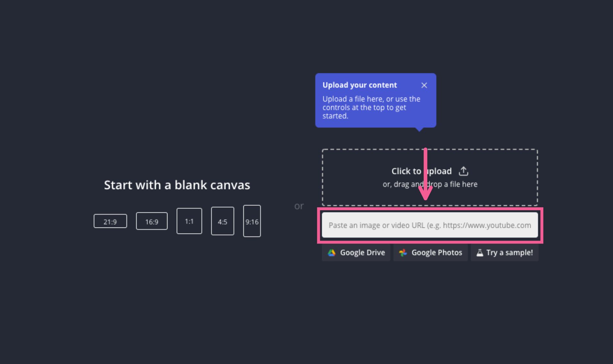Close the Upload your content tooltip

[x=424, y=85]
